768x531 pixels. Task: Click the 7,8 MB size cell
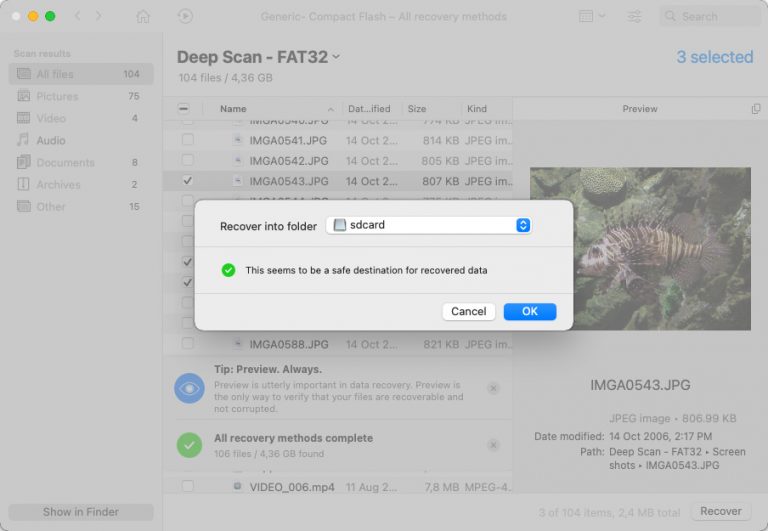click(441, 487)
